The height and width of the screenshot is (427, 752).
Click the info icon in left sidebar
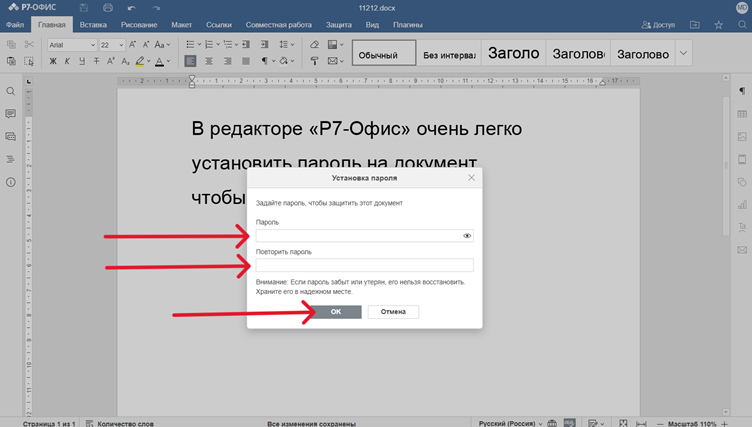[x=11, y=182]
